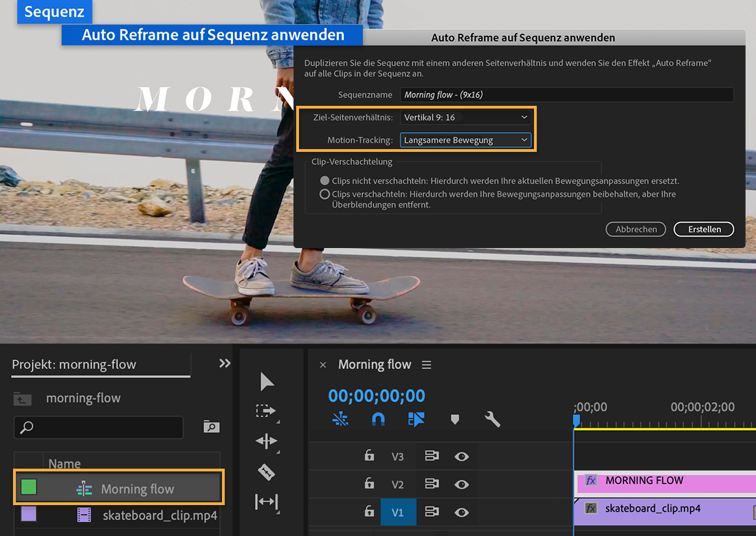Switch to Morning flow timeline tab
The width and height of the screenshot is (756, 536).
[x=375, y=364]
